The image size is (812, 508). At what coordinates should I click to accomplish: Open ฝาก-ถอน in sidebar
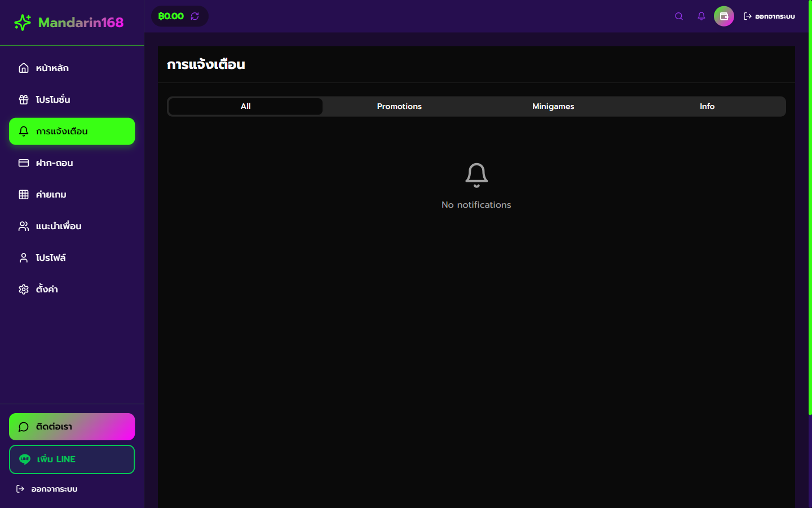coord(72,163)
